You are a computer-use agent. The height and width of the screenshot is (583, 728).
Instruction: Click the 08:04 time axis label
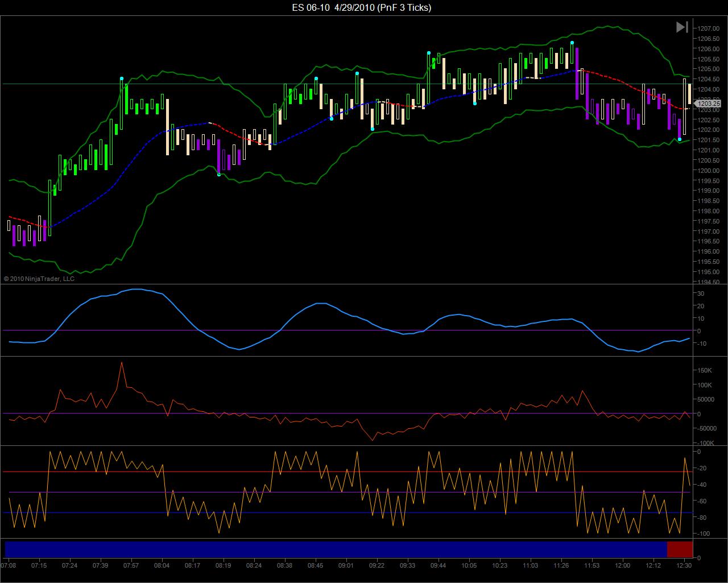162,565
